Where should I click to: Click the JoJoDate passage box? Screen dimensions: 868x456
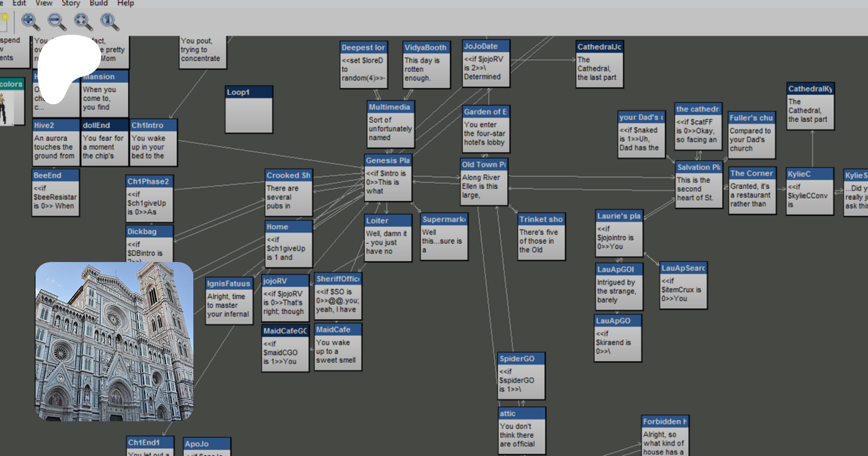tap(486, 63)
